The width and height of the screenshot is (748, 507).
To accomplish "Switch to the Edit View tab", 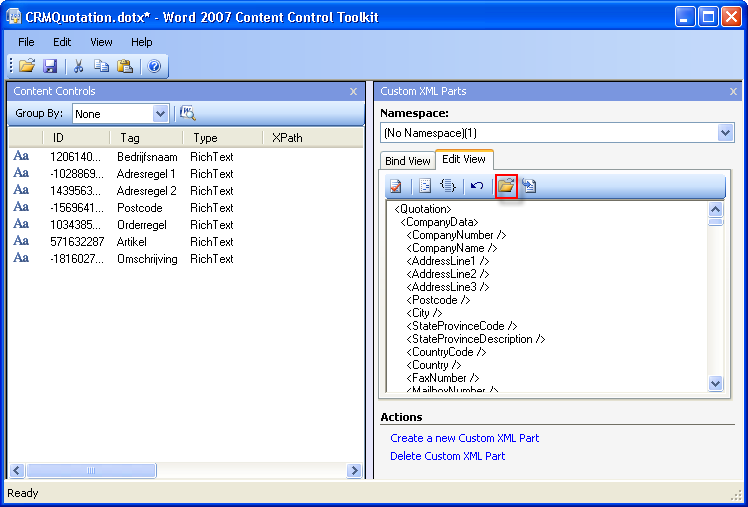I will tap(464, 159).
